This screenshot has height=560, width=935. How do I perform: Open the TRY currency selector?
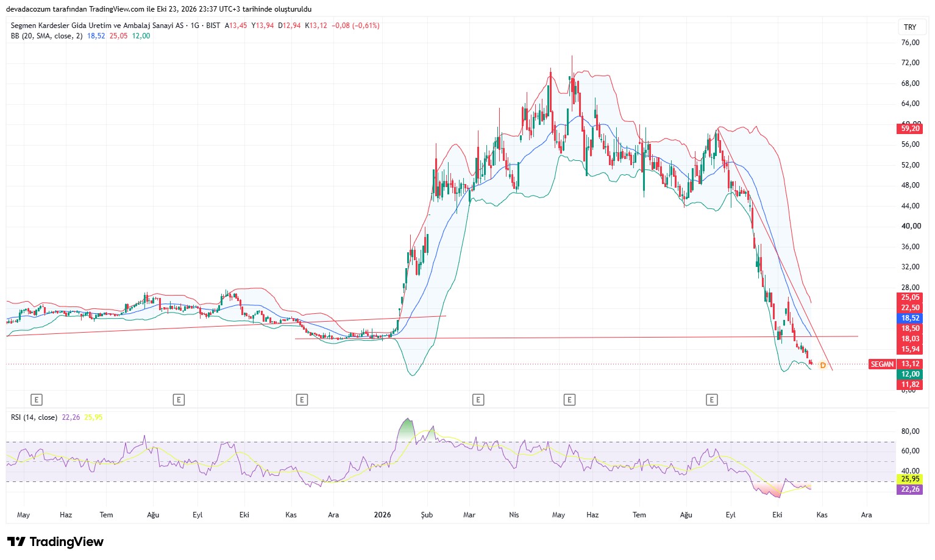909,27
